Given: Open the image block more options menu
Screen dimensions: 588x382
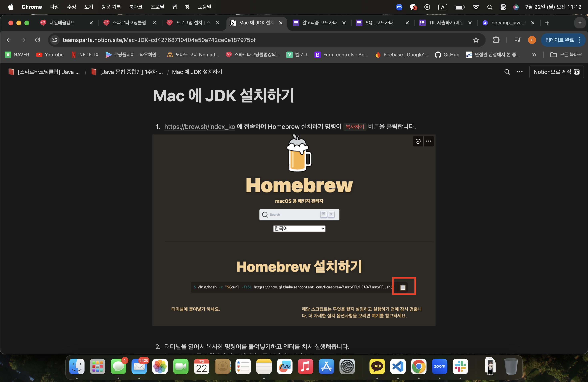Looking at the screenshot, I should tap(429, 141).
